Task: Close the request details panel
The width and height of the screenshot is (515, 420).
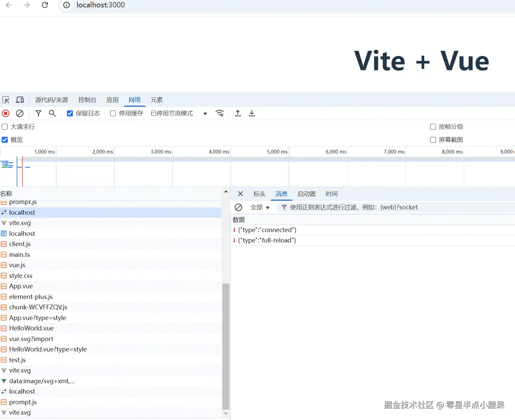Action: click(240, 194)
